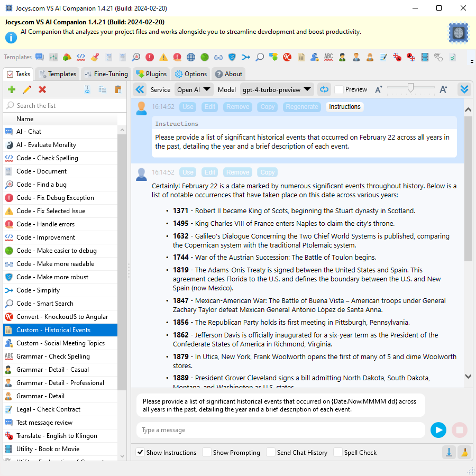This screenshot has width=476, height=476.
Task: Edit selected task with pencil icon
Action: click(x=27, y=89)
